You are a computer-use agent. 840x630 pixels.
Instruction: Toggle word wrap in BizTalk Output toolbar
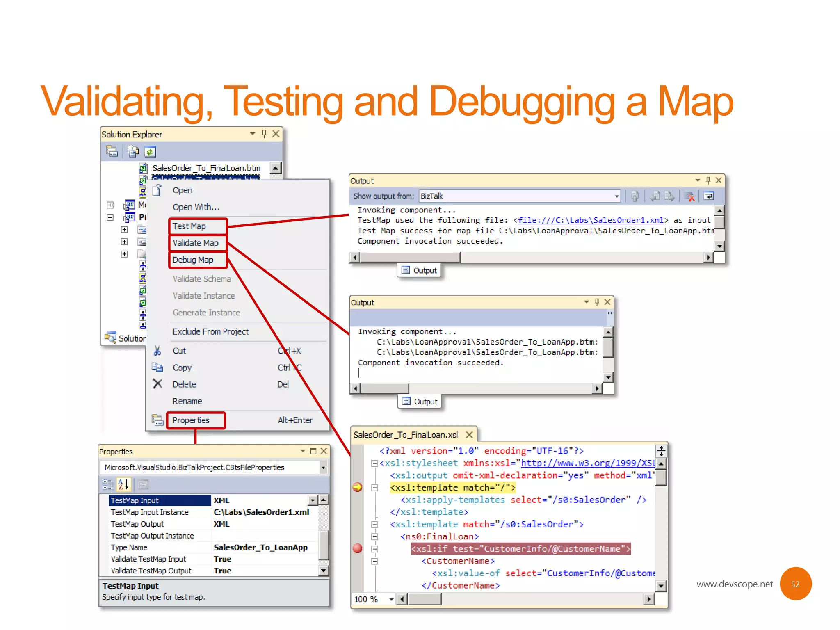tap(709, 196)
